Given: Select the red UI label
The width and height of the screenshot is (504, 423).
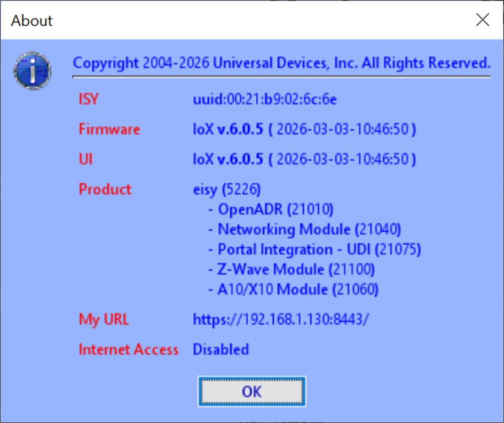Looking at the screenshot, I should [85, 159].
